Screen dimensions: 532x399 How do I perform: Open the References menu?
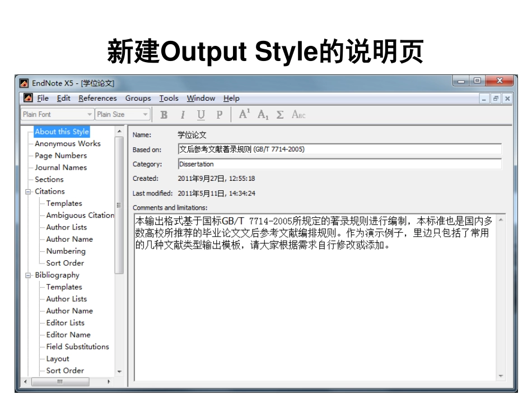[x=97, y=98]
